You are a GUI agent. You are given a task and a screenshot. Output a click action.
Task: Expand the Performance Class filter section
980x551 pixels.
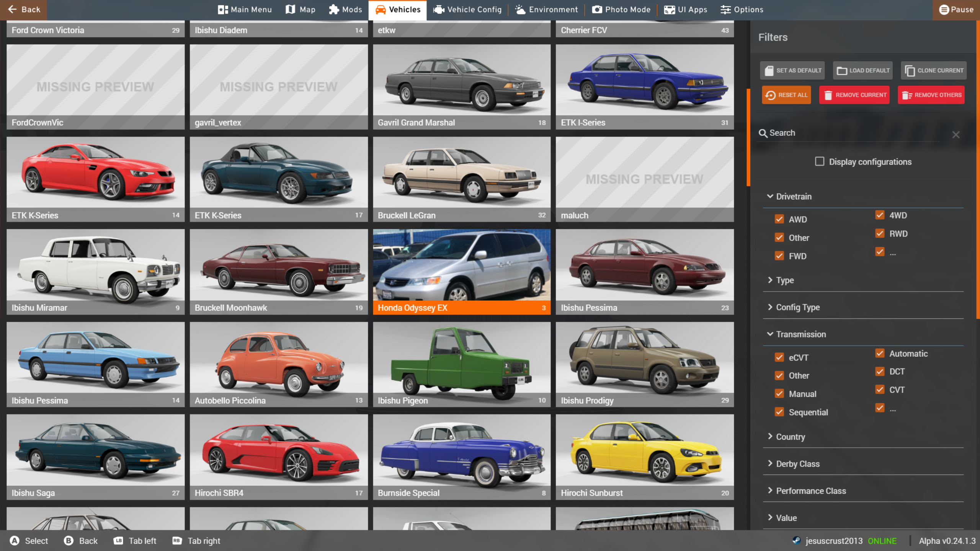coord(863,491)
